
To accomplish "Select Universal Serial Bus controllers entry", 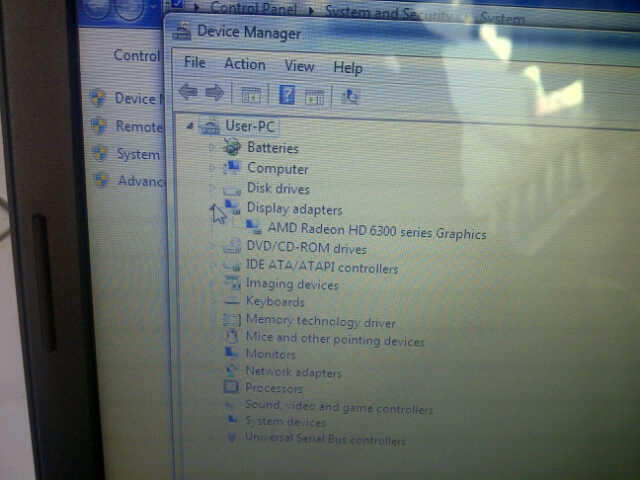I will [x=325, y=439].
